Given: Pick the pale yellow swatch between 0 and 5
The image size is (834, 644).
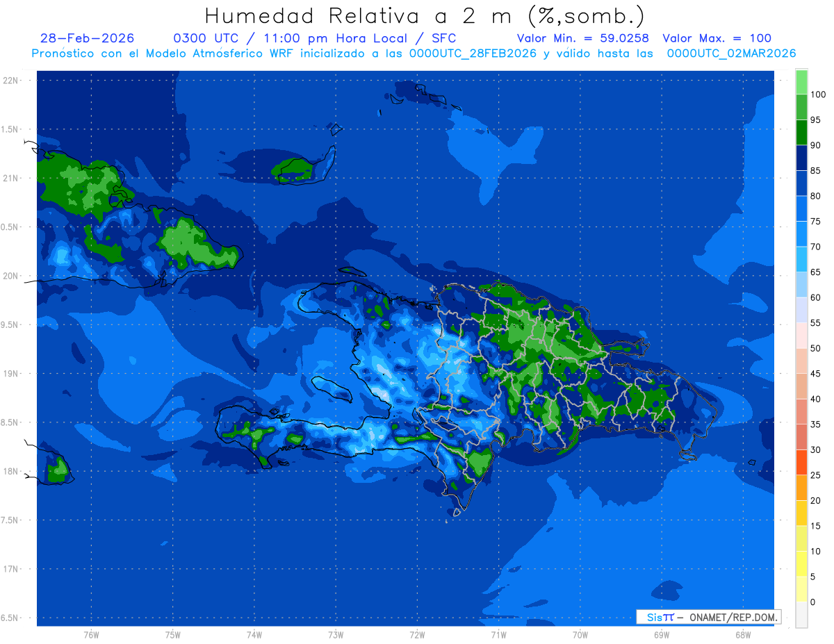Looking at the screenshot, I should coord(801,590).
